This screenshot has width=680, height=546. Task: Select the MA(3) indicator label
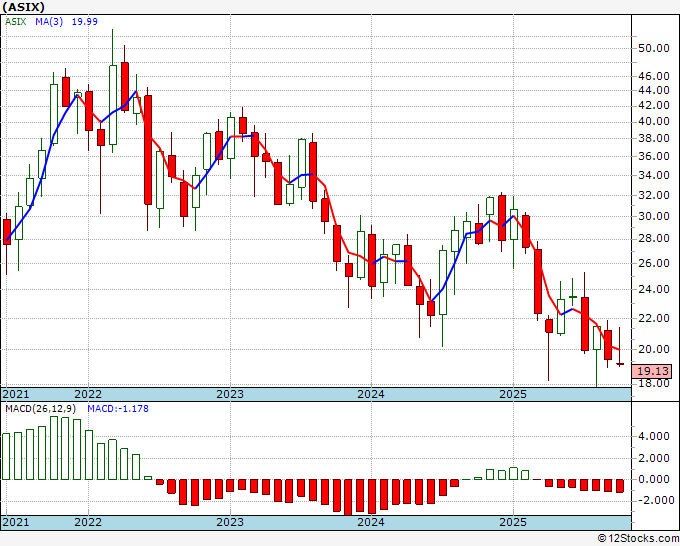[49, 21]
